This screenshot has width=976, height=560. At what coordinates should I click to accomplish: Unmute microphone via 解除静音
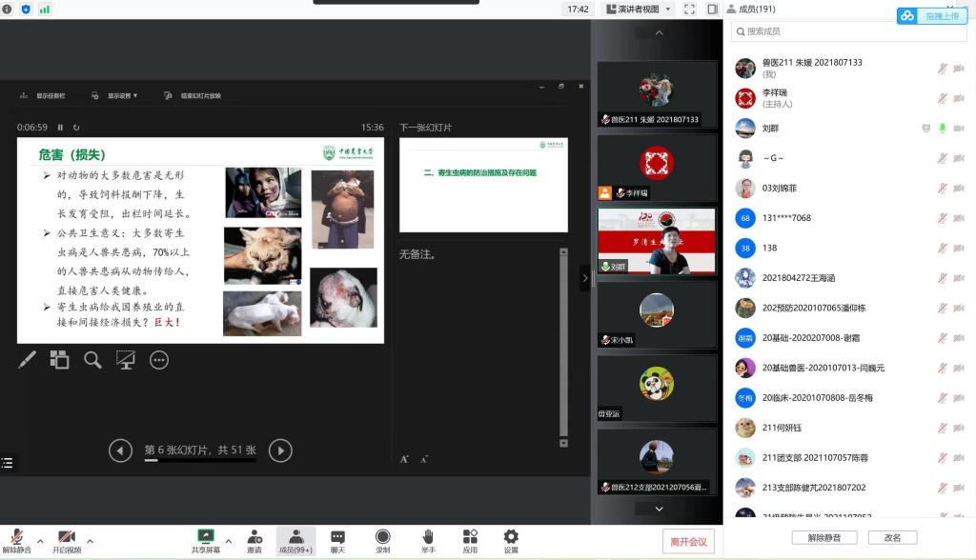click(x=16, y=540)
